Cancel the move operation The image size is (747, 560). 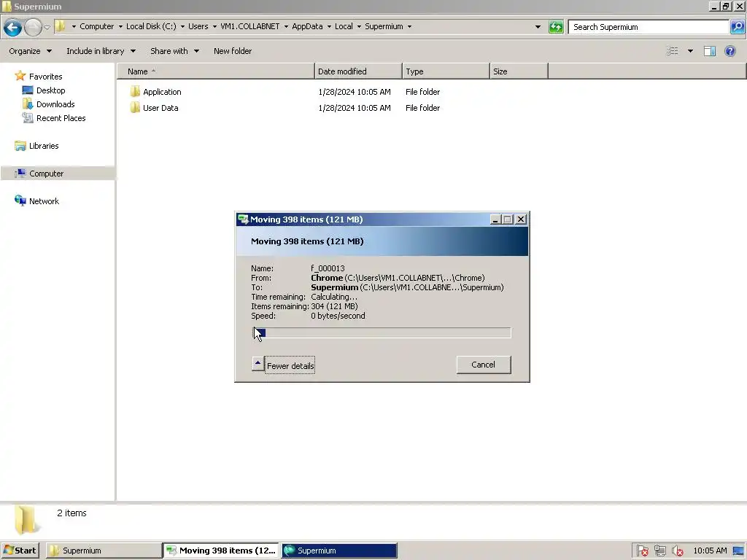tap(484, 365)
